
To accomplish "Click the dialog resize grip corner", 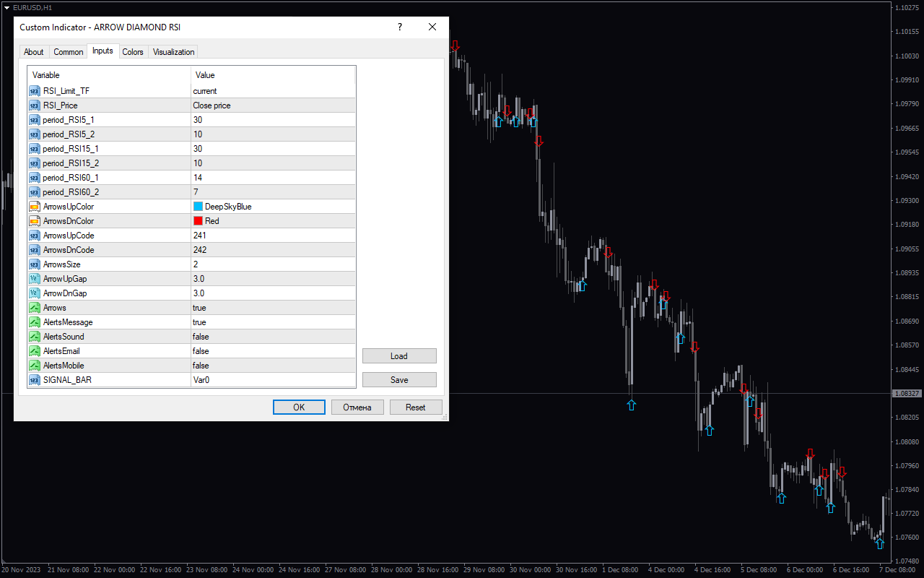I will (445, 417).
